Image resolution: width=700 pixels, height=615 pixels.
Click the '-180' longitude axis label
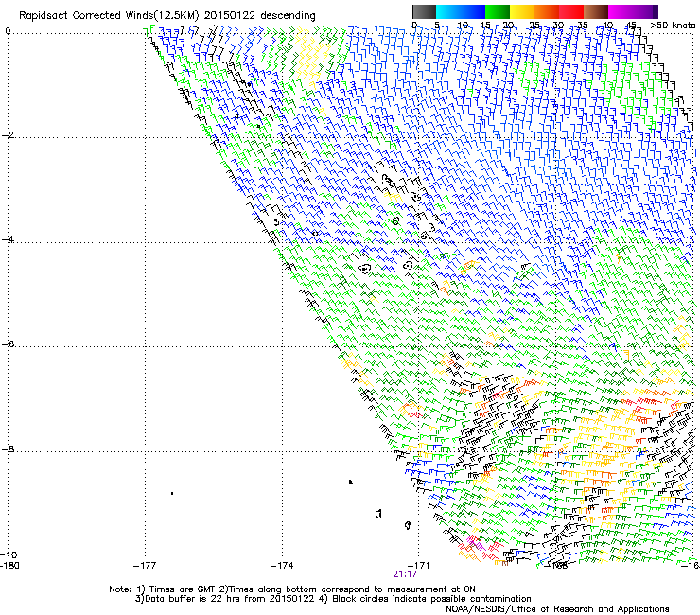pyautogui.click(x=10, y=566)
